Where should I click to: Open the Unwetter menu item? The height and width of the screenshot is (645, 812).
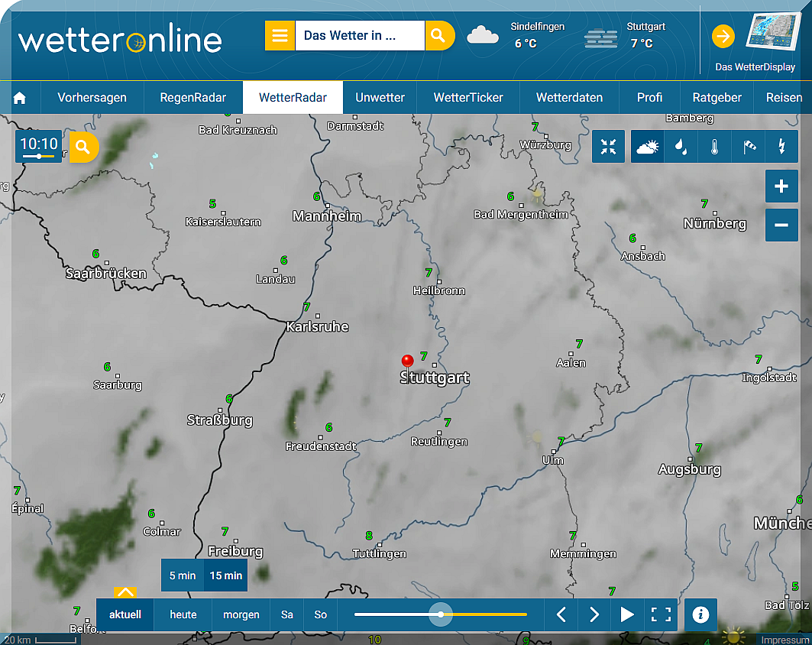tap(380, 98)
